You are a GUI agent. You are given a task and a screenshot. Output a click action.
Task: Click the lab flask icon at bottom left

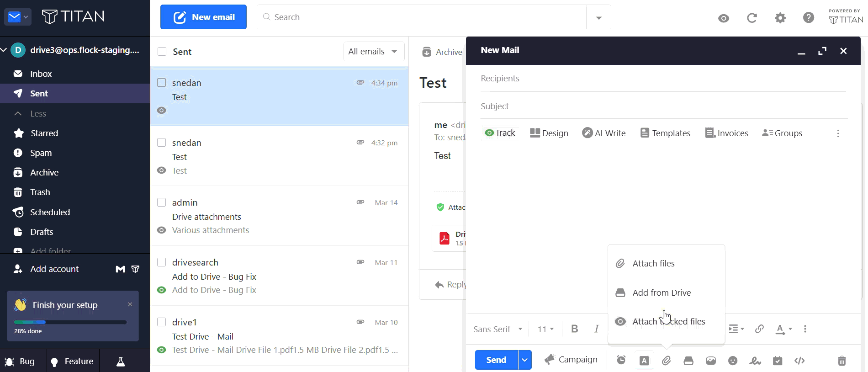(x=121, y=361)
